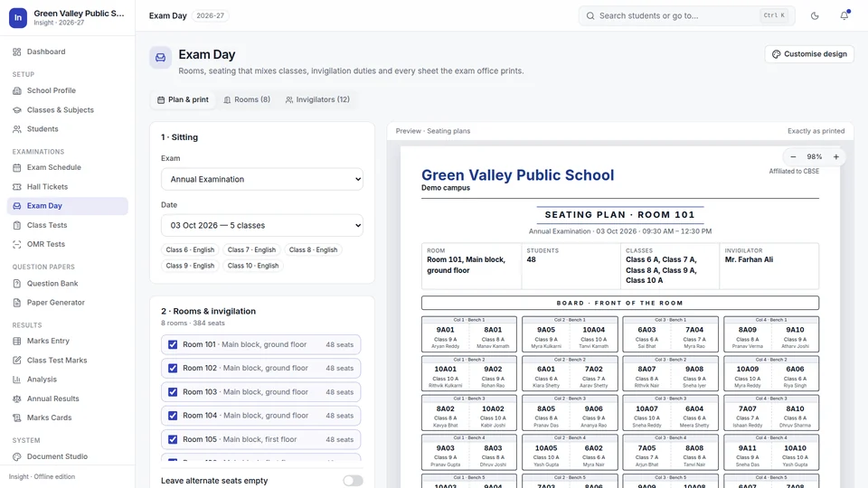Click the Exactly as printed label
Viewport: 868px width, 488px height.
[x=816, y=132]
